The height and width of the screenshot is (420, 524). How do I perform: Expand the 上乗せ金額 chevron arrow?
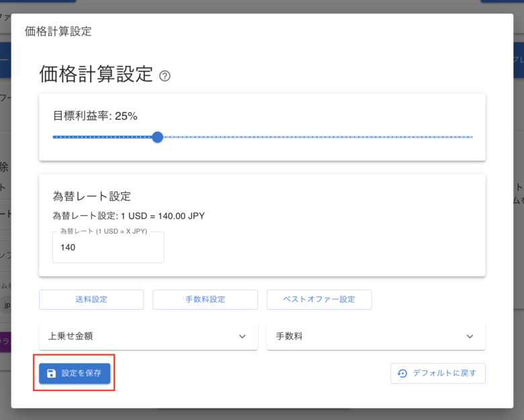point(242,336)
